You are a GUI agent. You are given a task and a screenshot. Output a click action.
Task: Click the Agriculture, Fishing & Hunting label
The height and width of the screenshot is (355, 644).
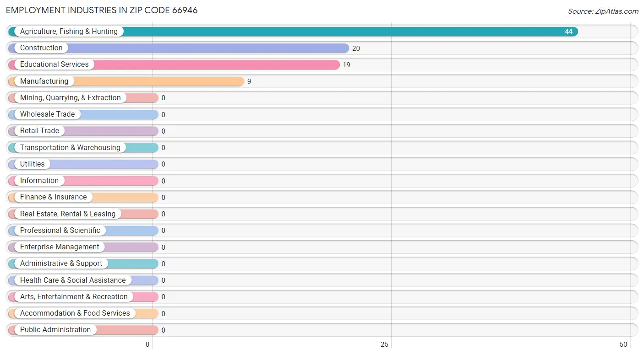(69, 32)
